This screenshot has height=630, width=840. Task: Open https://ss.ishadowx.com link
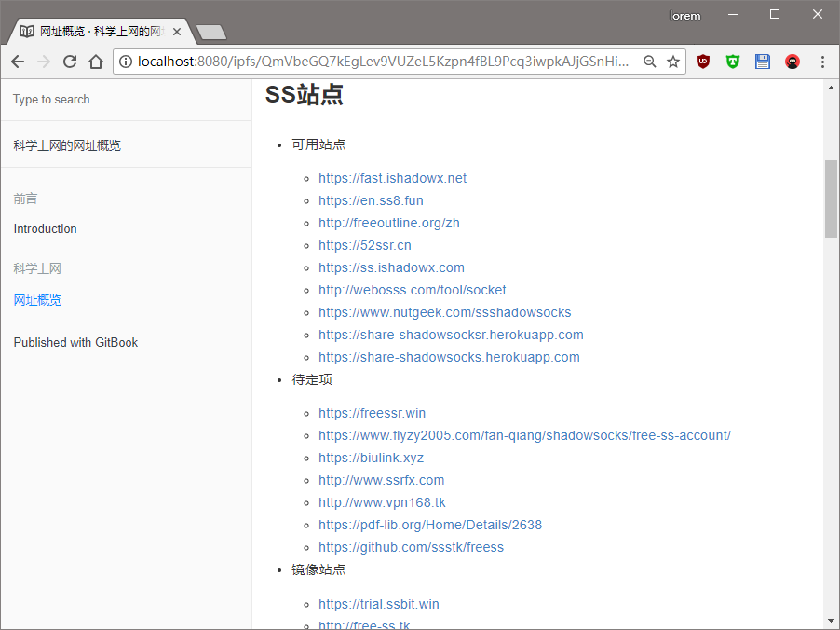[x=391, y=267]
